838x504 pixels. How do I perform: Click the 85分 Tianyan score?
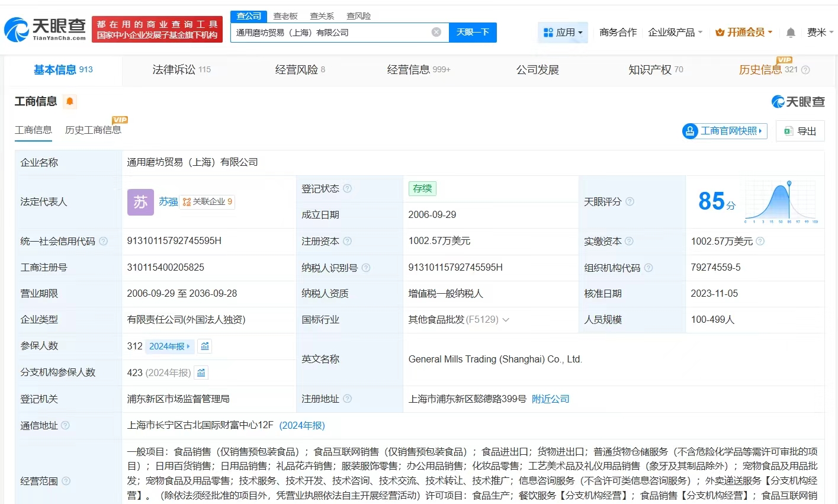point(717,201)
